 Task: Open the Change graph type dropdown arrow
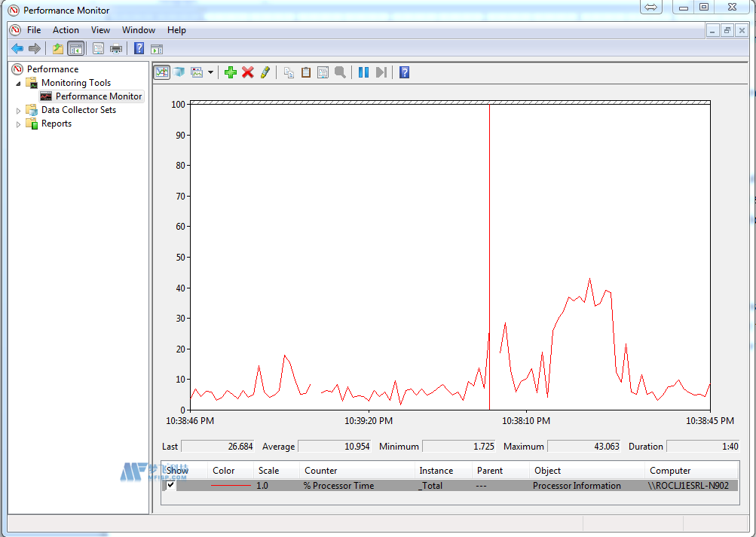coord(210,73)
